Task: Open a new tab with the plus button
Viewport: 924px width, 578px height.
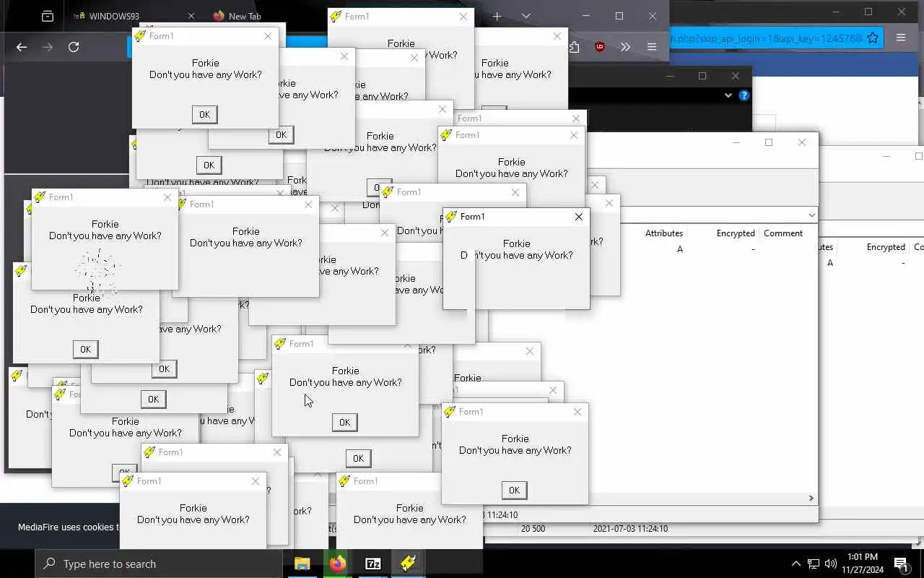Action: point(497,16)
